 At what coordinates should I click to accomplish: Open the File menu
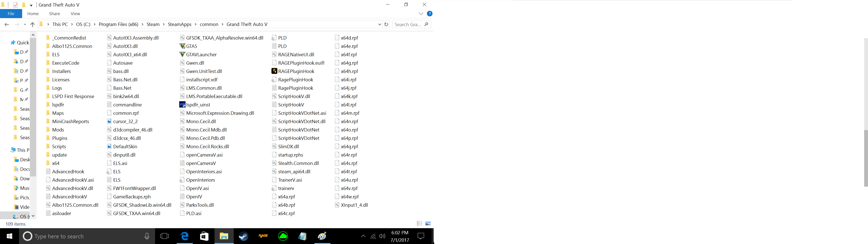point(11,14)
